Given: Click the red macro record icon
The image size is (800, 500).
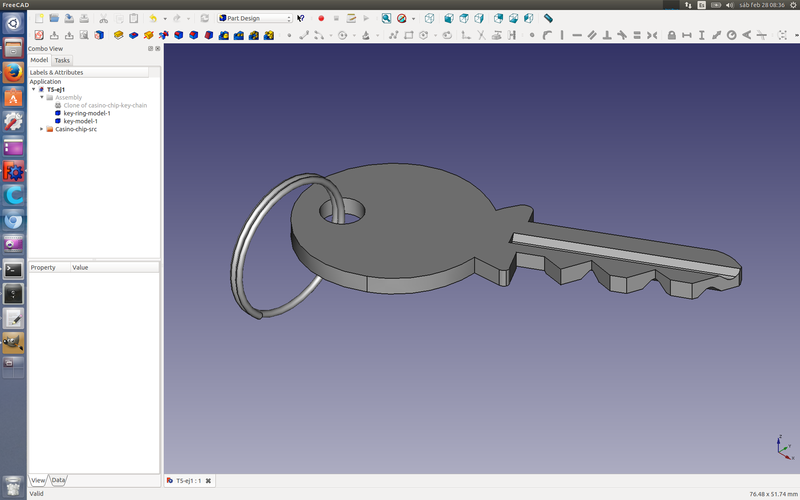Looking at the screenshot, I should (321, 18).
